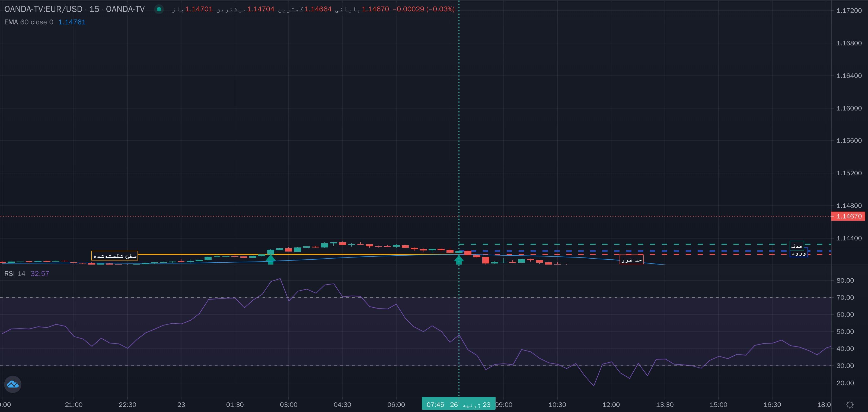Click the RSI 70.00 level label
868x412 pixels.
coord(845,298)
